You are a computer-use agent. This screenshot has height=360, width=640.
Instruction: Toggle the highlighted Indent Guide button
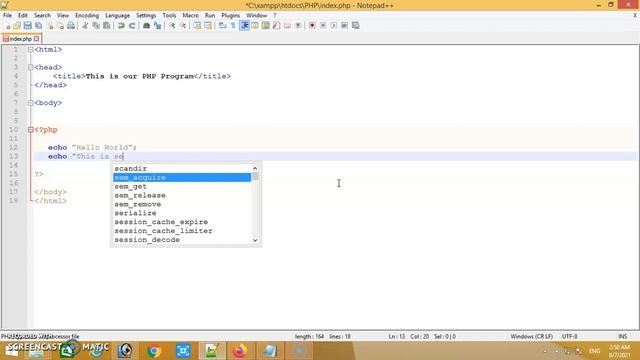pos(244,25)
